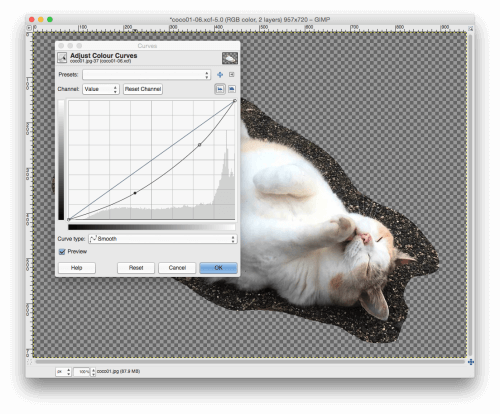Image resolution: width=500 pixels, height=414 pixels.
Task: Click the bottom-left endpoint of the curve
Action: pos(69,219)
